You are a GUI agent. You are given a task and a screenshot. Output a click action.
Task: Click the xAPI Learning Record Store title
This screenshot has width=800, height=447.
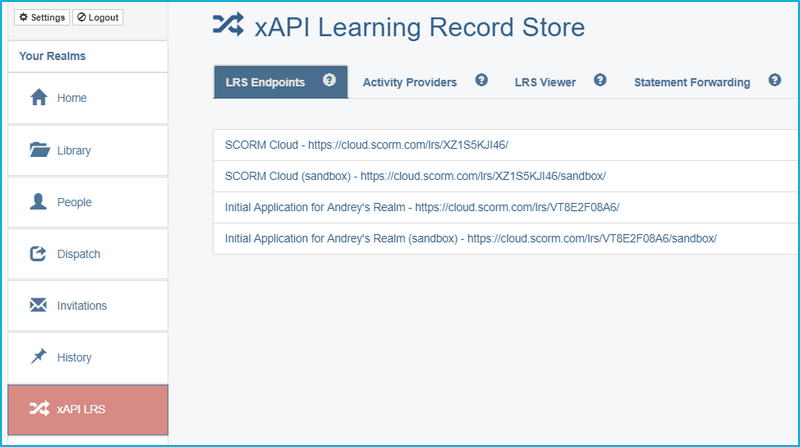(x=419, y=27)
